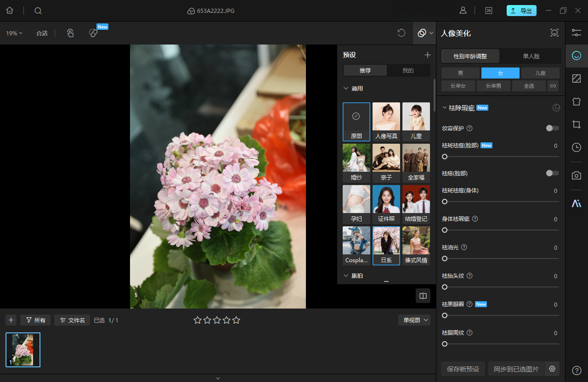The image size is (588, 382).
Task: Open the 单视图 view mode dropdown
Action: tap(414, 320)
